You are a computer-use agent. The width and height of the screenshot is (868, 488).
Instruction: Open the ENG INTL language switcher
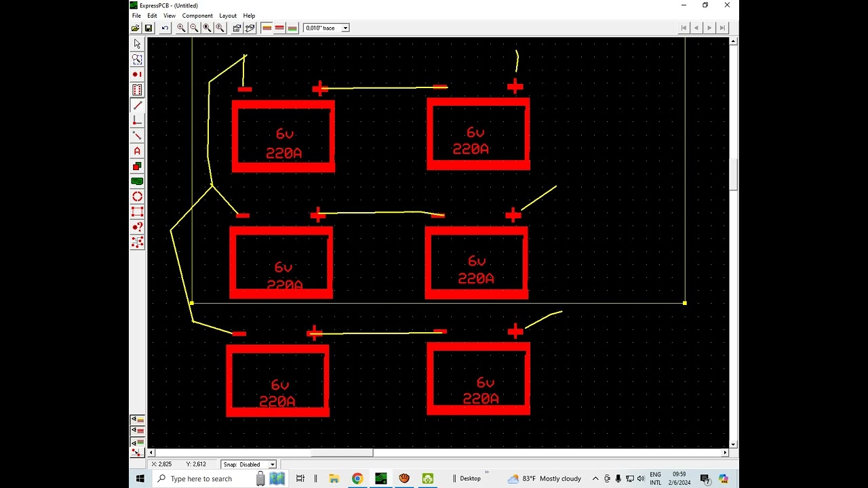coord(656,479)
